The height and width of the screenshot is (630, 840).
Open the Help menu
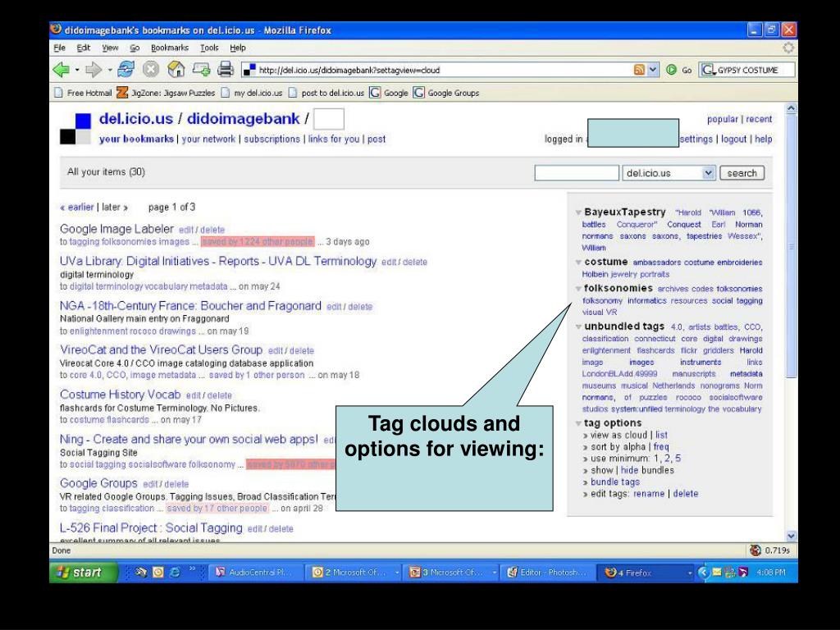click(238, 48)
